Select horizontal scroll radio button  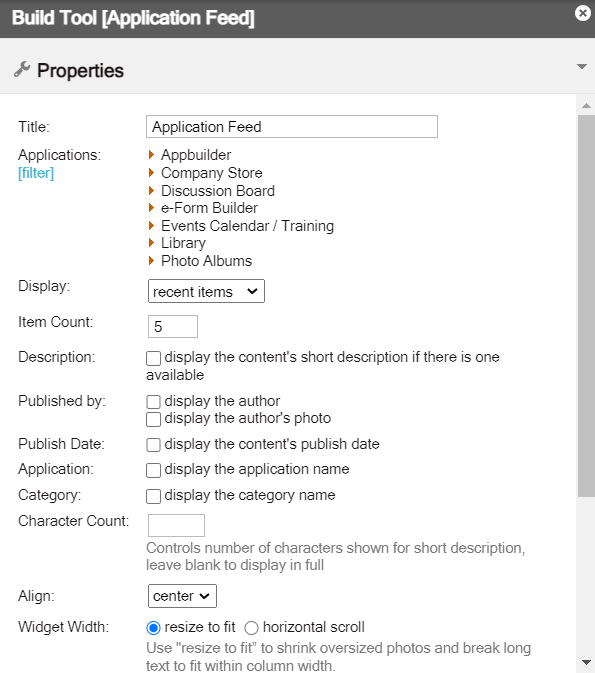(251, 628)
